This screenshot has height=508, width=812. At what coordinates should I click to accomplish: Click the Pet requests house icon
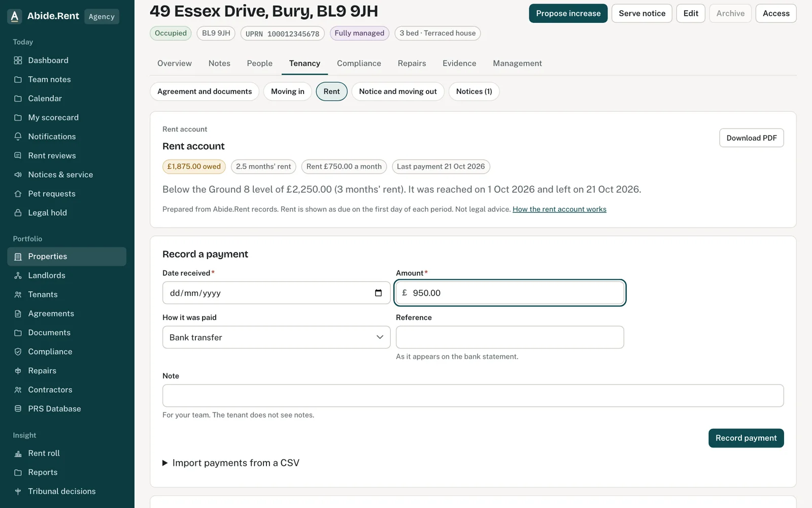pyautogui.click(x=18, y=194)
